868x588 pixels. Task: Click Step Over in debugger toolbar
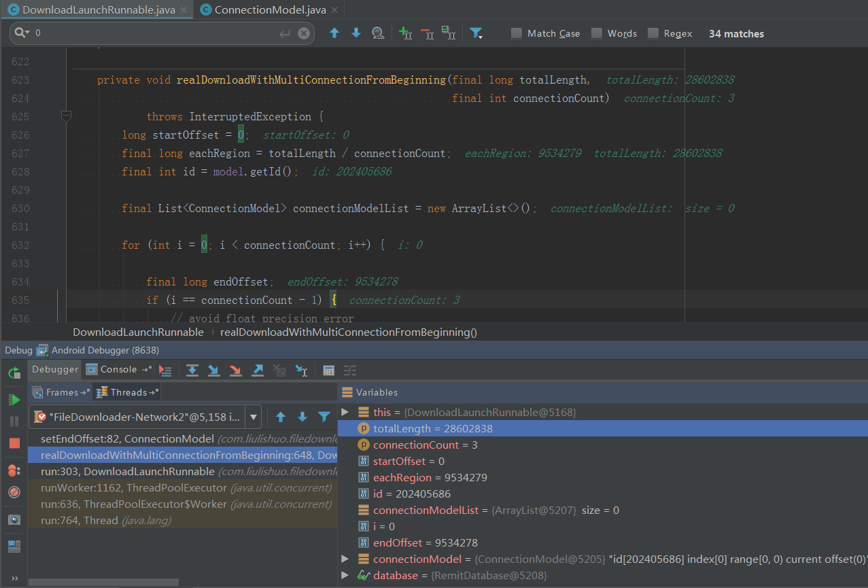click(x=192, y=370)
